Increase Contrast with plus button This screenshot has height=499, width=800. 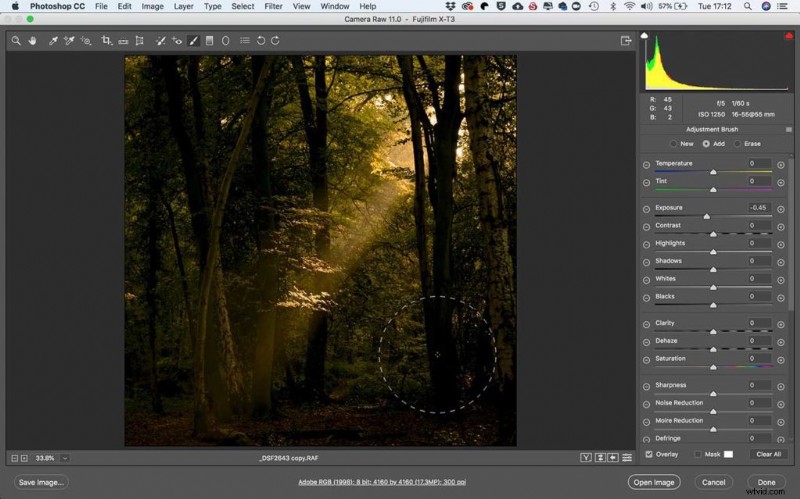point(781,227)
